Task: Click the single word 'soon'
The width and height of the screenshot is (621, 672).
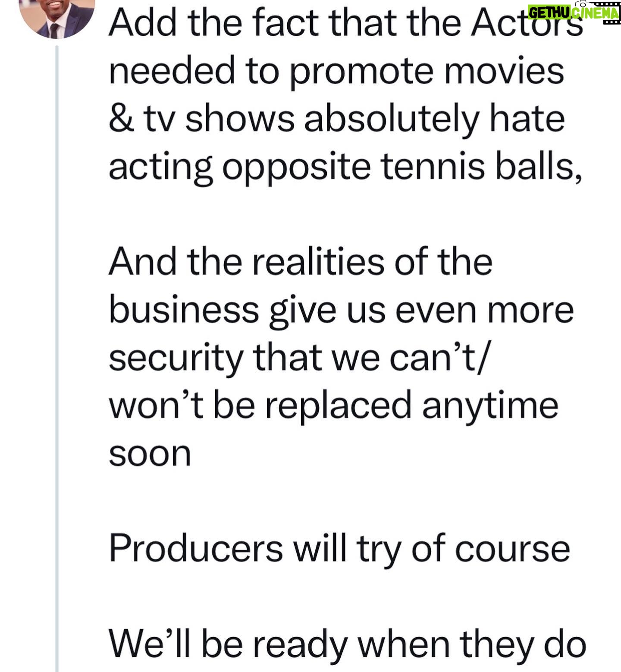Action: coord(150,455)
